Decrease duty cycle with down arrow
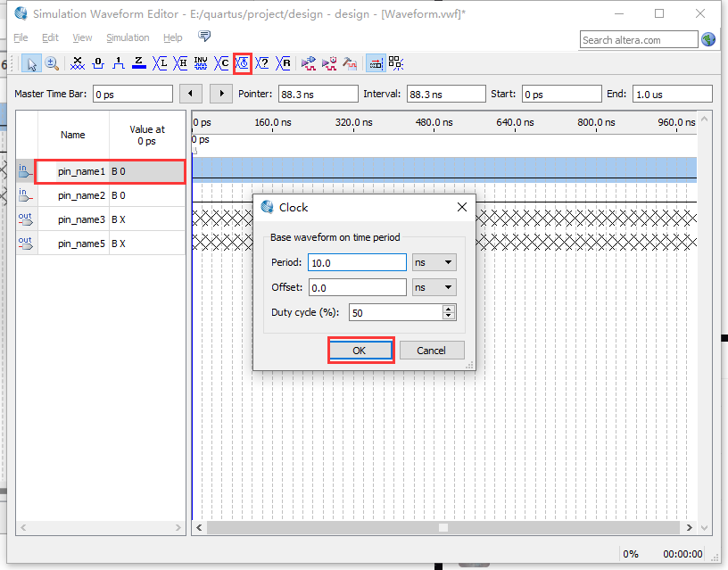 (448, 316)
